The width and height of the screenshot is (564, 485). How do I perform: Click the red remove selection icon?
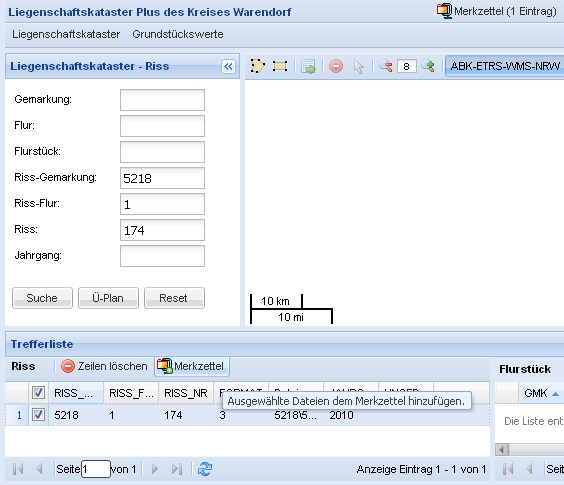336,66
